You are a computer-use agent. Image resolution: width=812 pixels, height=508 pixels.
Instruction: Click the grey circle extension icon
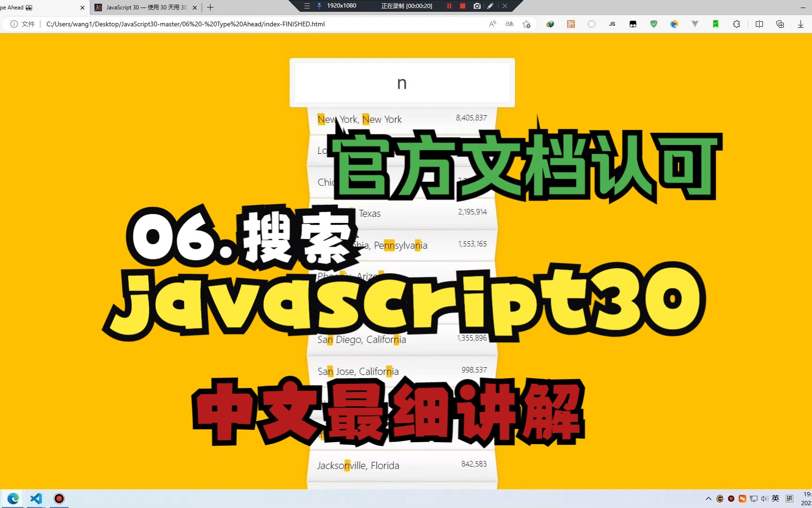[x=592, y=24]
